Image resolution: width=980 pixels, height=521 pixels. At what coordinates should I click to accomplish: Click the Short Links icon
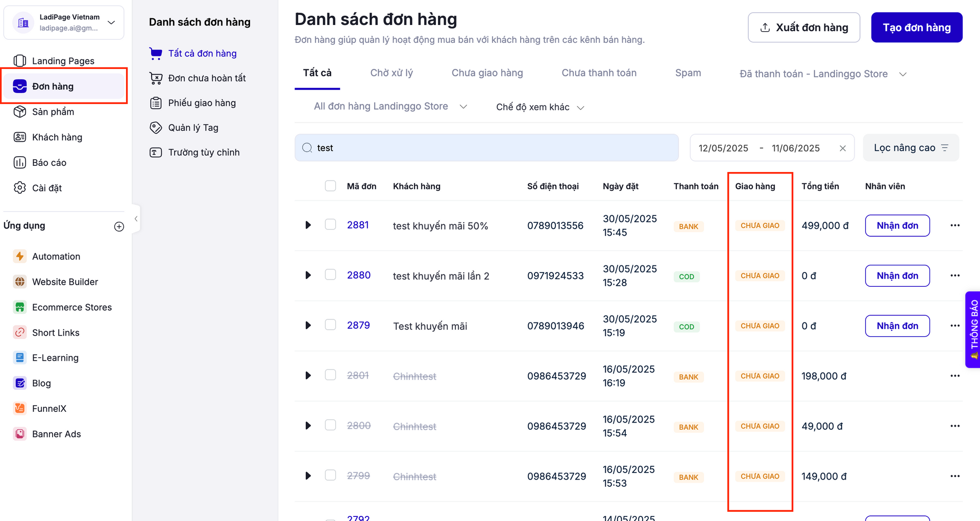coord(19,333)
